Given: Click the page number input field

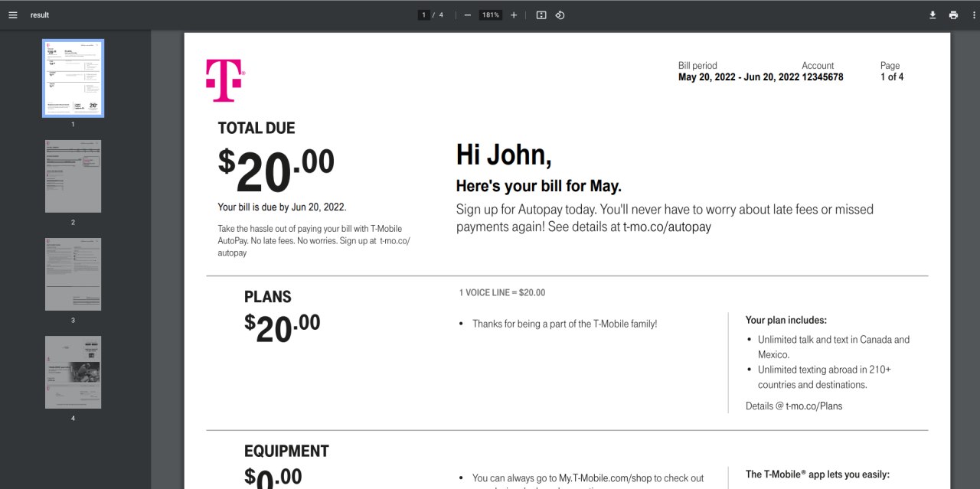Looking at the screenshot, I should [423, 15].
